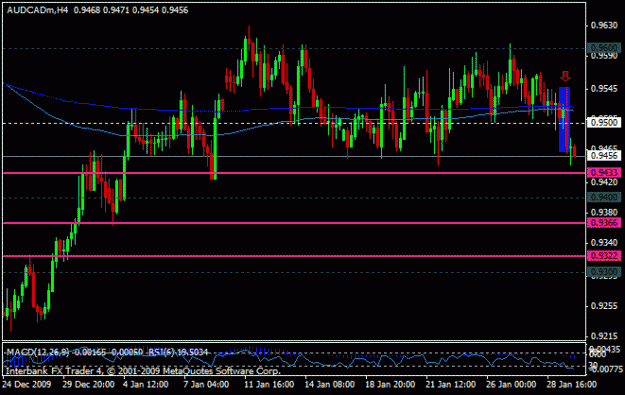Click the 0.00435 indicator scale value
625x395 pixels.
point(605,349)
